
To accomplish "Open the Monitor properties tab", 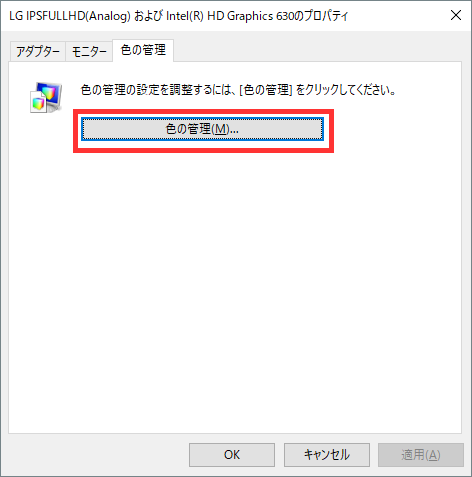I will point(89,52).
